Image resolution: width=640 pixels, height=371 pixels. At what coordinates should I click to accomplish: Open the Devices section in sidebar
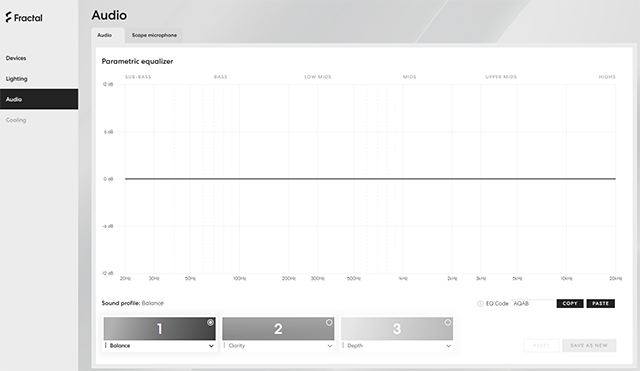point(16,58)
